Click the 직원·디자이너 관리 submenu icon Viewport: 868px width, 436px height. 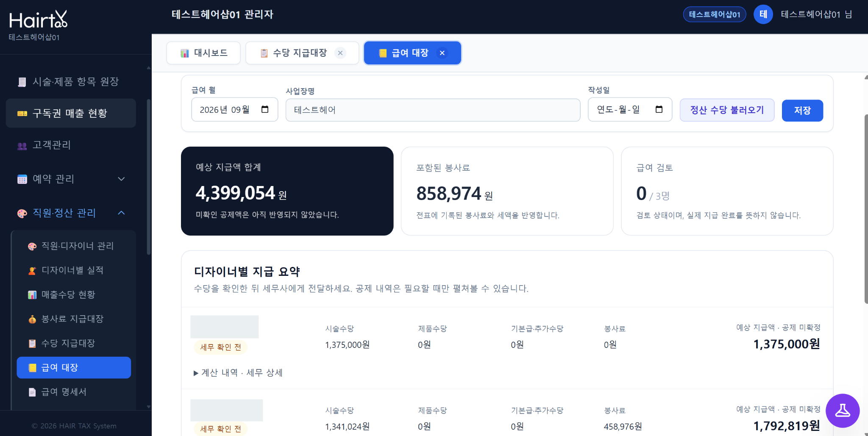pos(32,246)
